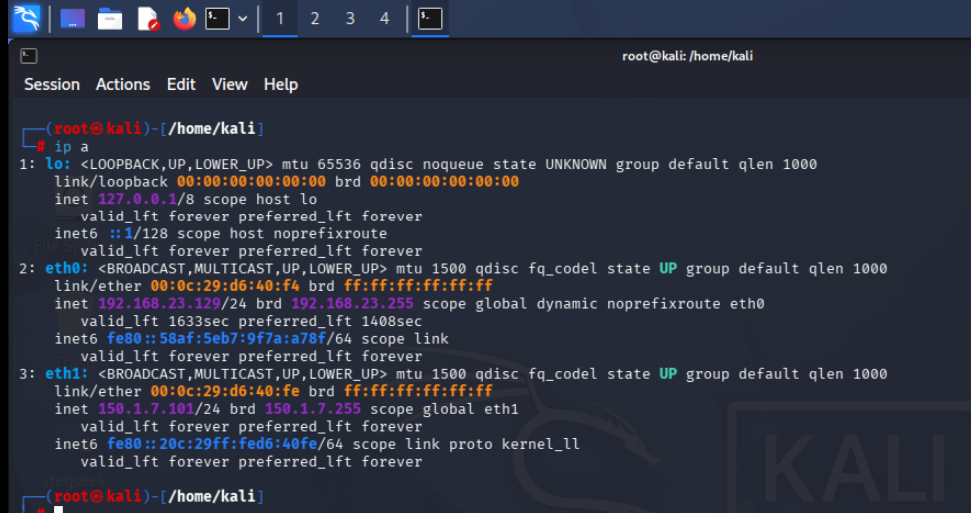This screenshot has width=971, height=513.
Task: Click the window title root@kali: /home/kali
Action: pyautogui.click(x=687, y=56)
